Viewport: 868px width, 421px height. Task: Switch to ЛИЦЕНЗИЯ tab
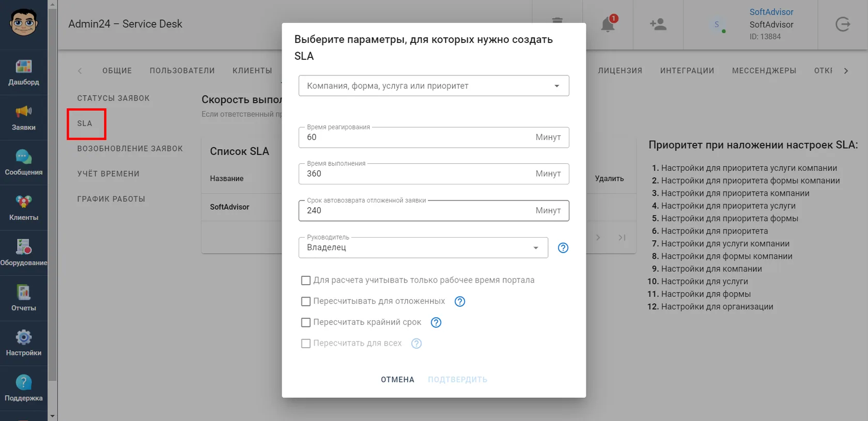(x=620, y=71)
